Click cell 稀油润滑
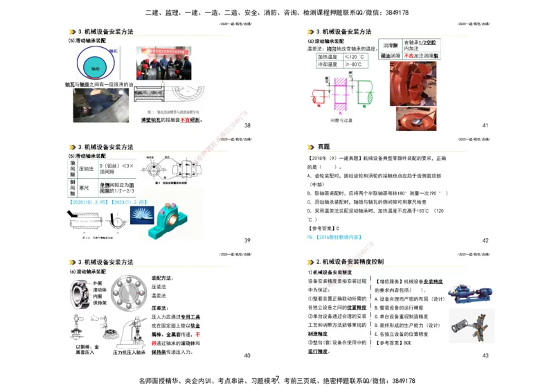Screen dimensions: 554x392 coord(391,56)
